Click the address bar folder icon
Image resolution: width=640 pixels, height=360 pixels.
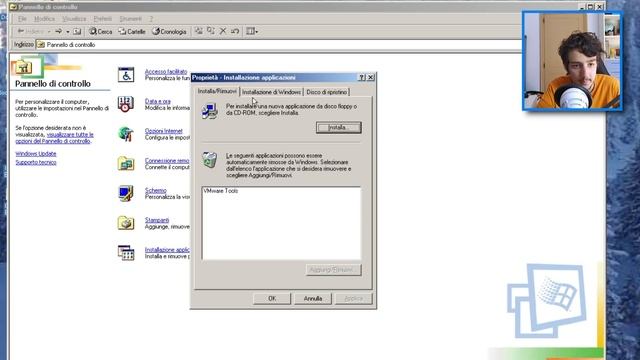pyautogui.click(x=41, y=45)
